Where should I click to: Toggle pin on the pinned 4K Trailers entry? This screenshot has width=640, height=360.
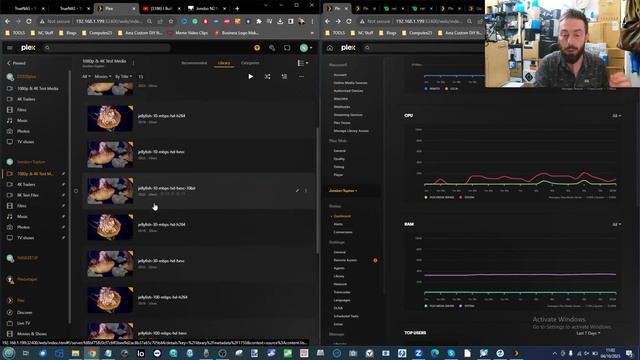point(63,184)
